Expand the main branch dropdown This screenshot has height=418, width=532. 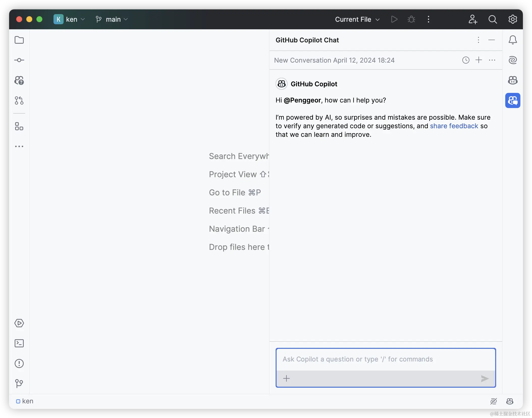coord(112,19)
